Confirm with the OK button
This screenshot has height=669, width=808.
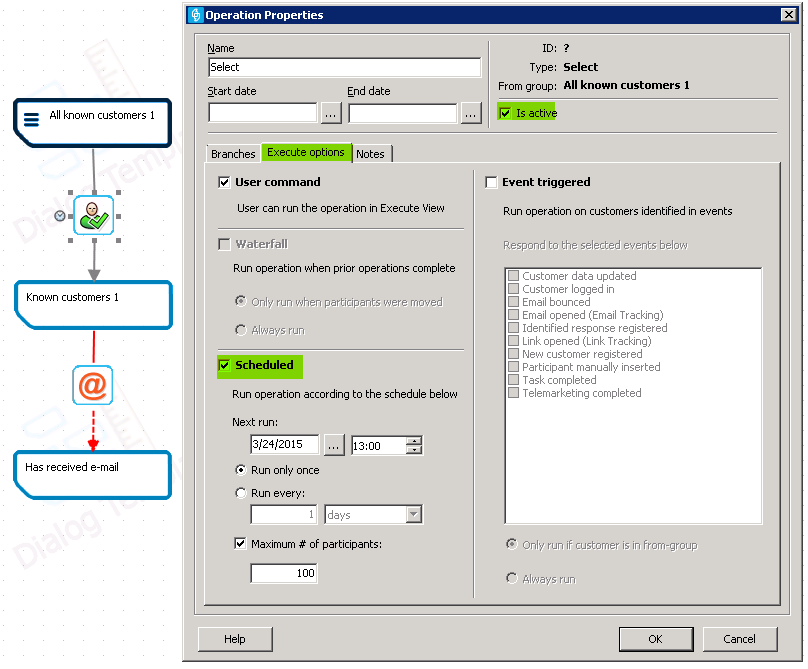655,639
